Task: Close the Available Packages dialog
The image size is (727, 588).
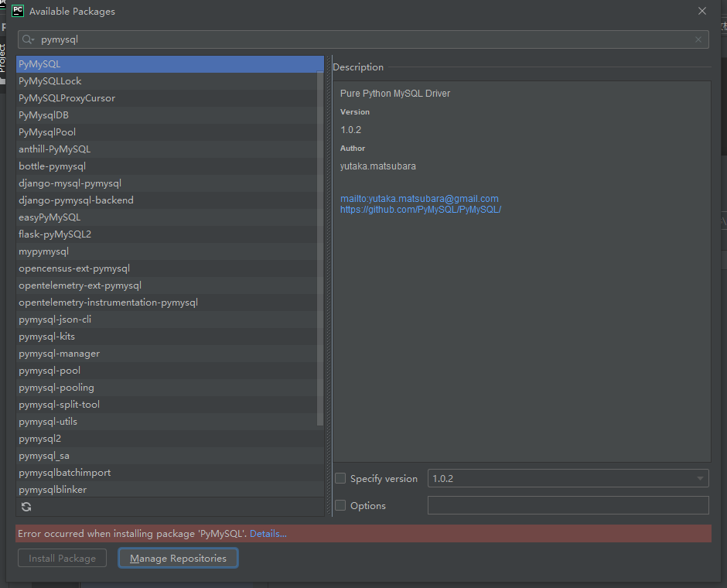Action: pyautogui.click(x=702, y=11)
